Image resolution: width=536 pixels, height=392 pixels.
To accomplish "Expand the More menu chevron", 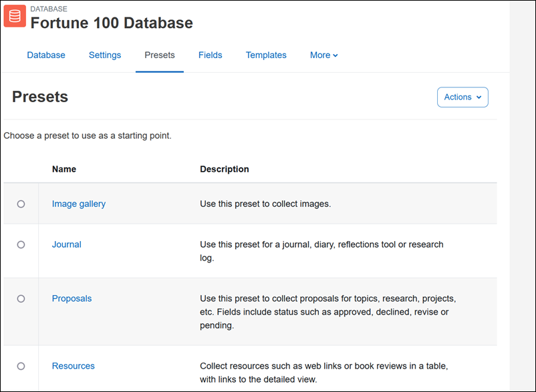I will (x=334, y=55).
